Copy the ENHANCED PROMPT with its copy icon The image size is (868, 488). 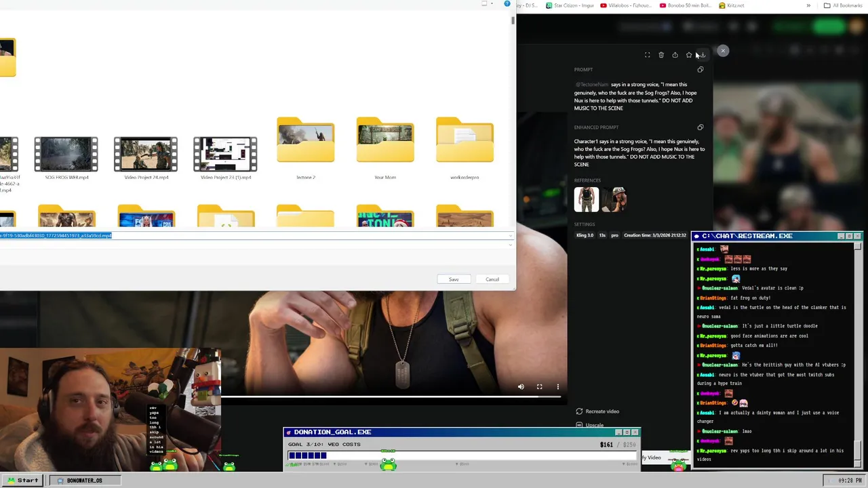[x=701, y=127]
